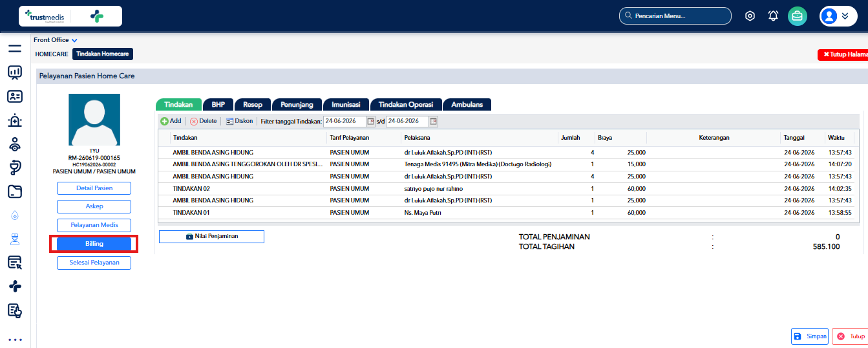This screenshot has height=348, width=868.
Task: Click the Tindakan Homecare breadcrumb tab
Action: (x=103, y=54)
